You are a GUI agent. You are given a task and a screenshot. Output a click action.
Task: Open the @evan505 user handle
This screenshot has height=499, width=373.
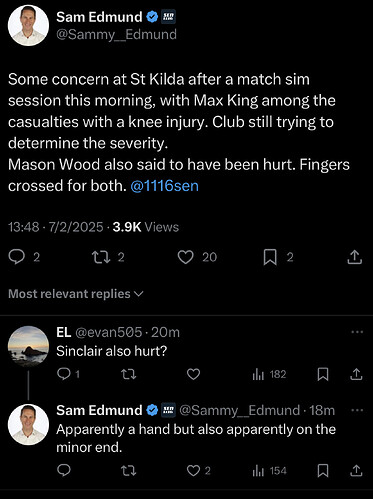pos(109,332)
